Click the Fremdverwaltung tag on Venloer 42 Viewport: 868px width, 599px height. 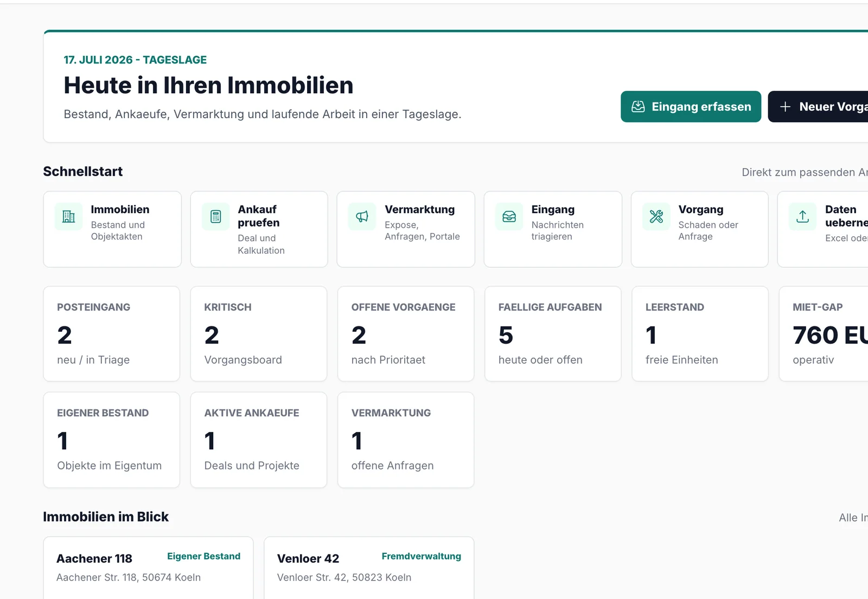(422, 556)
